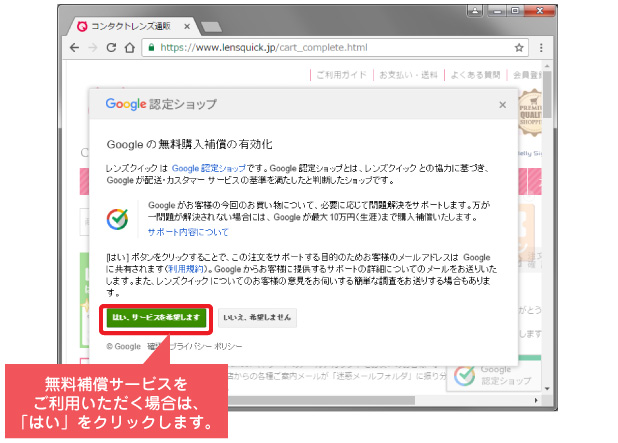The height and width of the screenshot is (443, 618).
Task: Open the サポート内容について link
Action: click(188, 232)
